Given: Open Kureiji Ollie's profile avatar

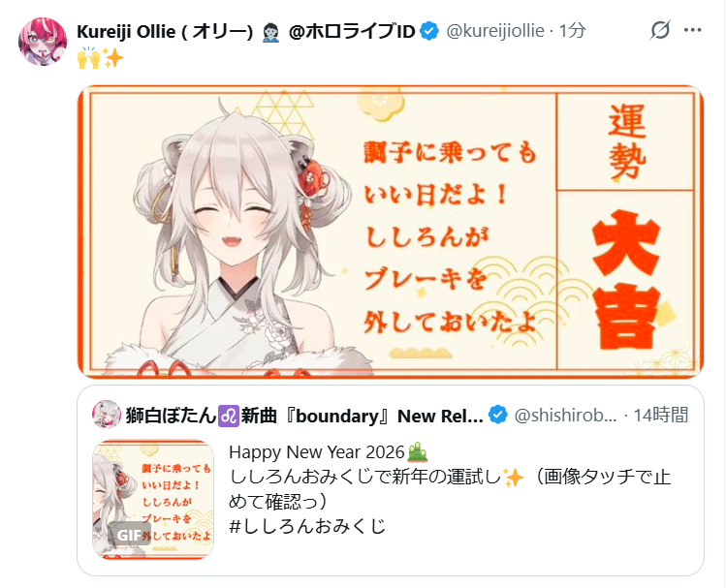Looking at the screenshot, I should coord(42,42).
